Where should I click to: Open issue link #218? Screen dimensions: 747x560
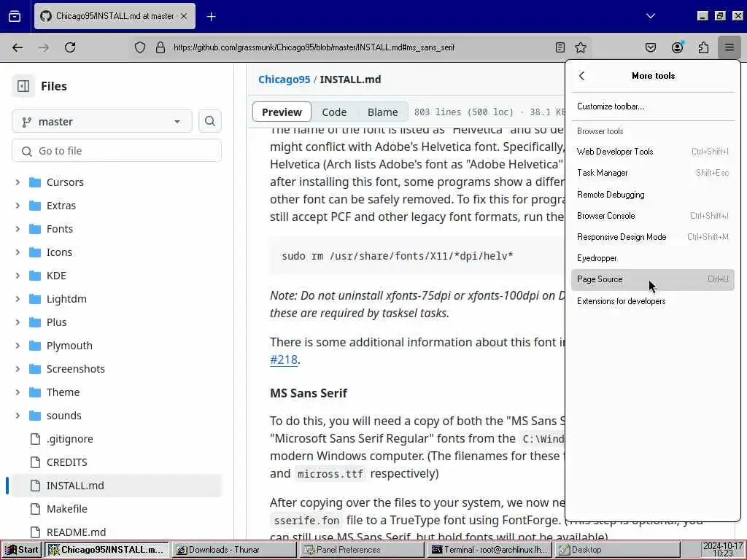[x=284, y=359]
